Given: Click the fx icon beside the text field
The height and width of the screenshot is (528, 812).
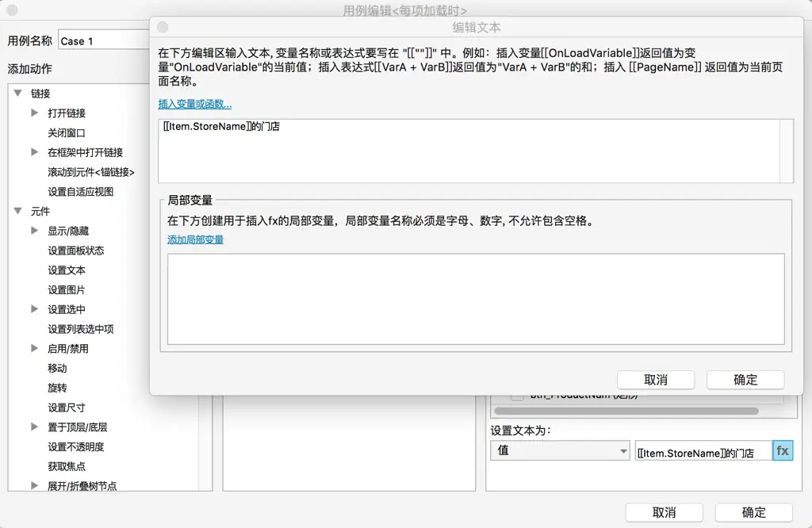Looking at the screenshot, I should point(783,450).
